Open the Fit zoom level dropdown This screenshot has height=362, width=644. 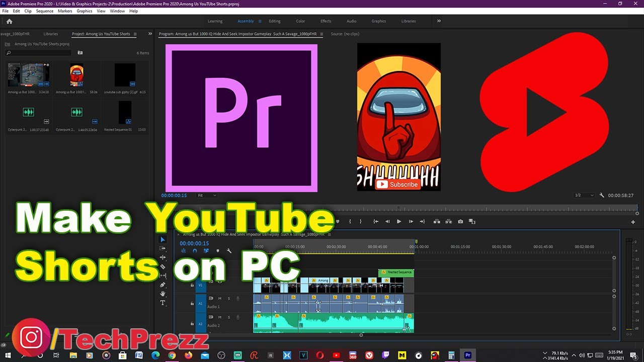pos(207,195)
